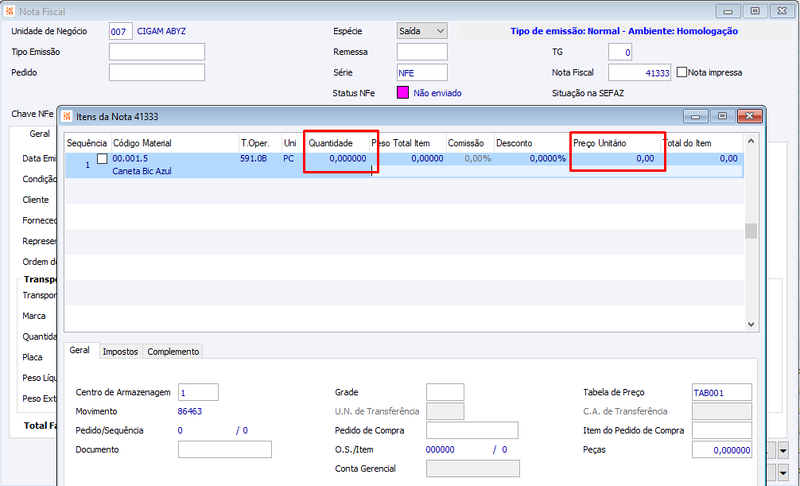
Task: Click the Remessa input field
Action: [x=422, y=52]
